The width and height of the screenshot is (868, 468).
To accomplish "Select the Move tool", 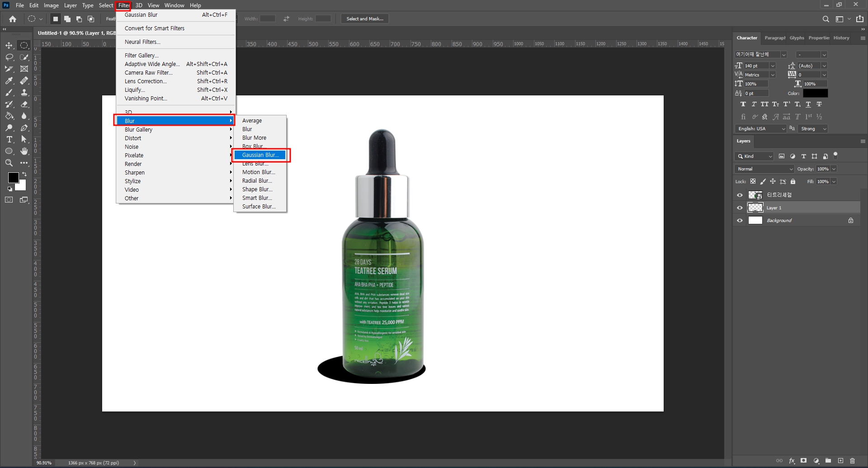I will click(9, 45).
